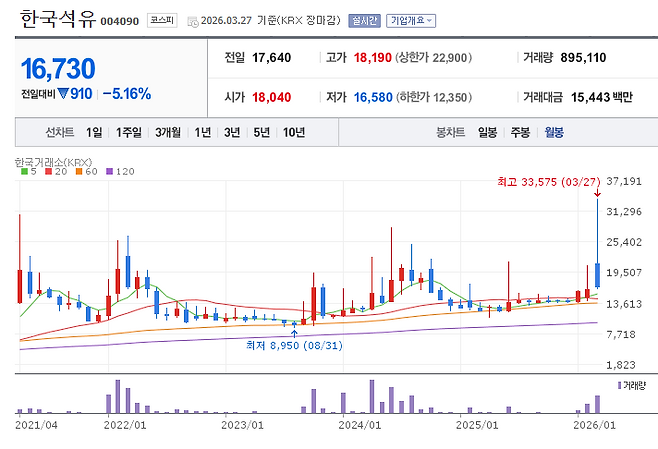Switch to 일봉 candlestick chart
Viewport: 658px width, 449px height.
pyautogui.click(x=488, y=132)
